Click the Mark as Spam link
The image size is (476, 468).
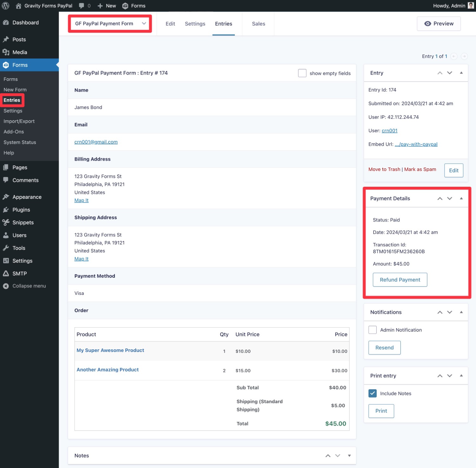point(420,169)
